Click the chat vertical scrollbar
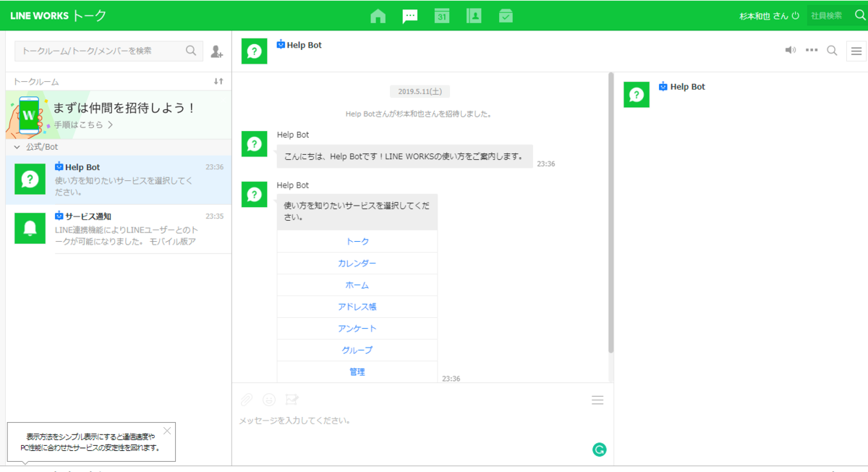 tap(610, 212)
